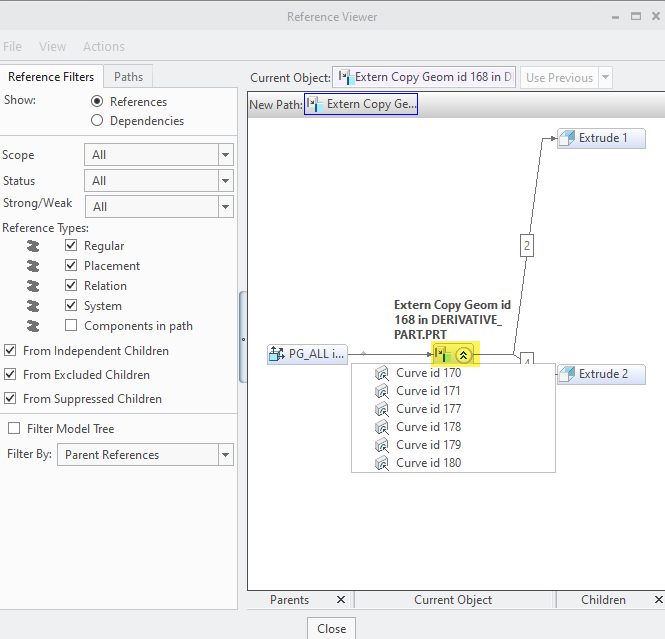The width and height of the screenshot is (665, 639).
Task: Click the Close button
Action: 331,629
